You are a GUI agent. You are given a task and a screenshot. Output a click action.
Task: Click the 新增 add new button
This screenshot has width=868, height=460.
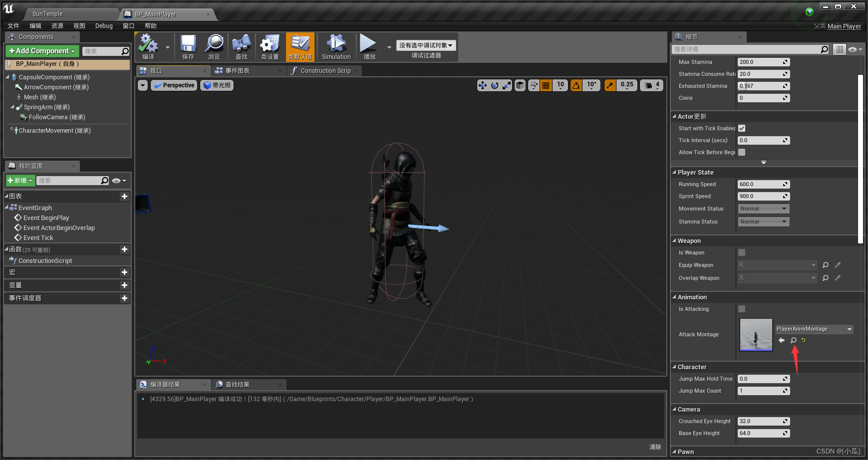pyautogui.click(x=20, y=181)
